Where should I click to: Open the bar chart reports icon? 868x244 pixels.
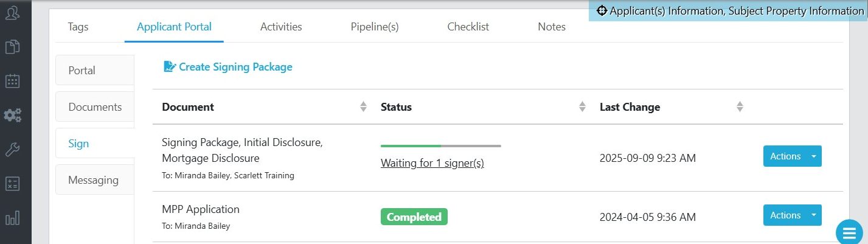pyautogui.click(x=13, y=218)
